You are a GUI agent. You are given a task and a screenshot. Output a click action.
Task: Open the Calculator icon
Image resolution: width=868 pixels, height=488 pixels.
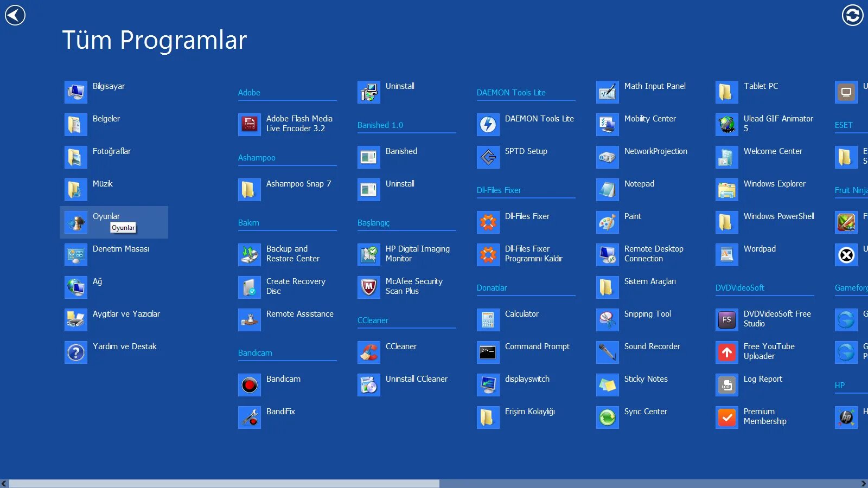point(488,320)
